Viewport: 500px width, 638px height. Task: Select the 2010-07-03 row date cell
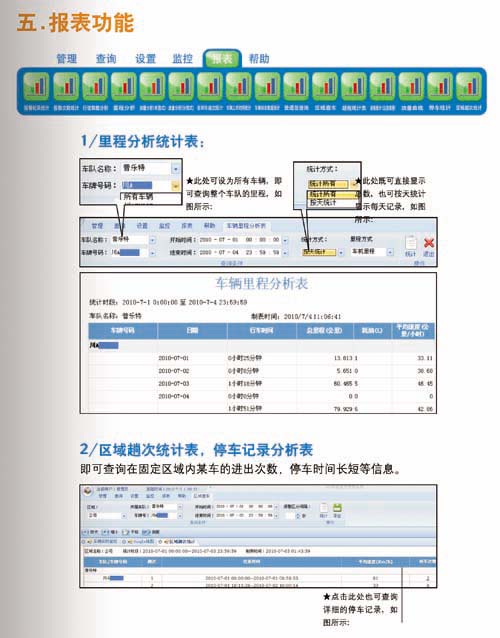pos(174,384)
